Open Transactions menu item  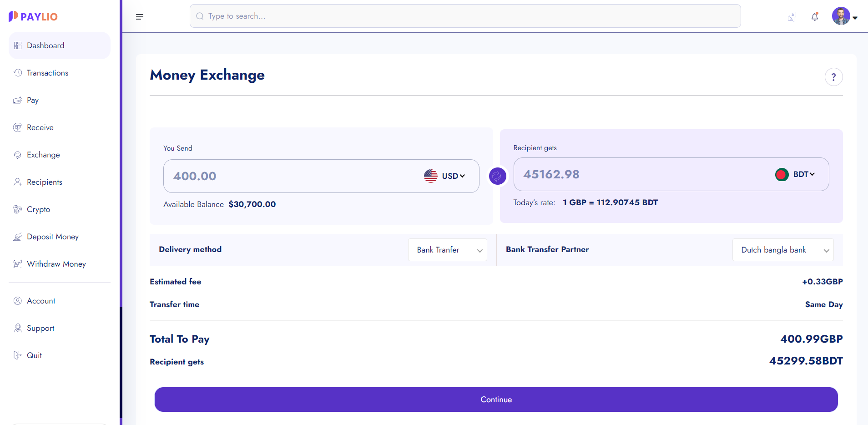(x=60, y=73)
